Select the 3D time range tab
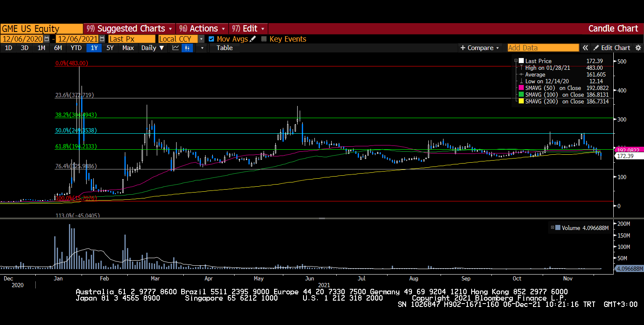Screen dimensions: 644x325 25,48
